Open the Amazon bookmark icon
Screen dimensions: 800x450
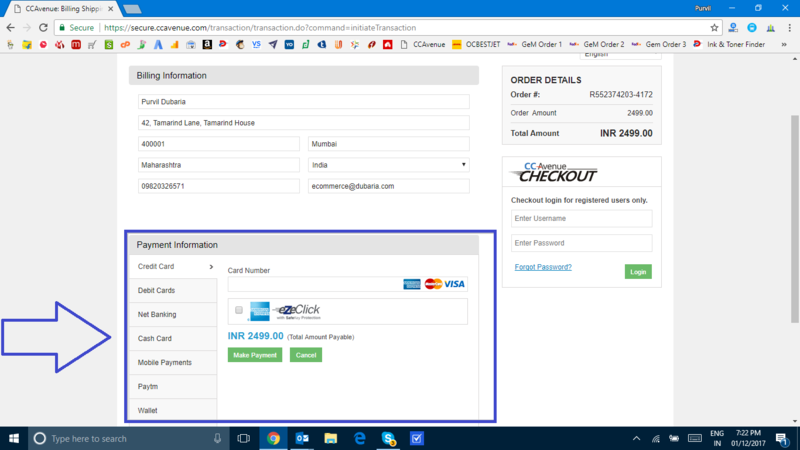pyautogui.click(x=207, y=45)
